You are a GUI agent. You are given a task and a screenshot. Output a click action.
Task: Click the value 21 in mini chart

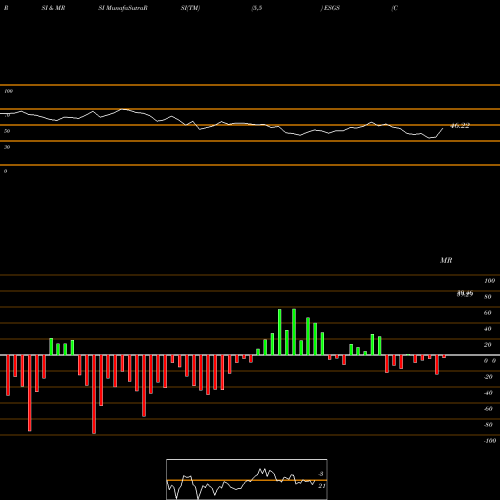click(322, 486)
